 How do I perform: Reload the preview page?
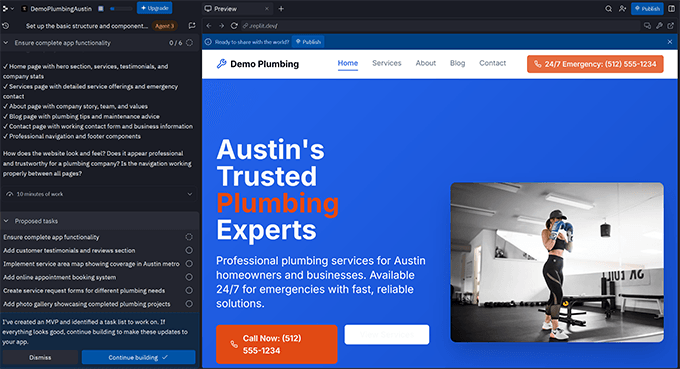point(234,26)
